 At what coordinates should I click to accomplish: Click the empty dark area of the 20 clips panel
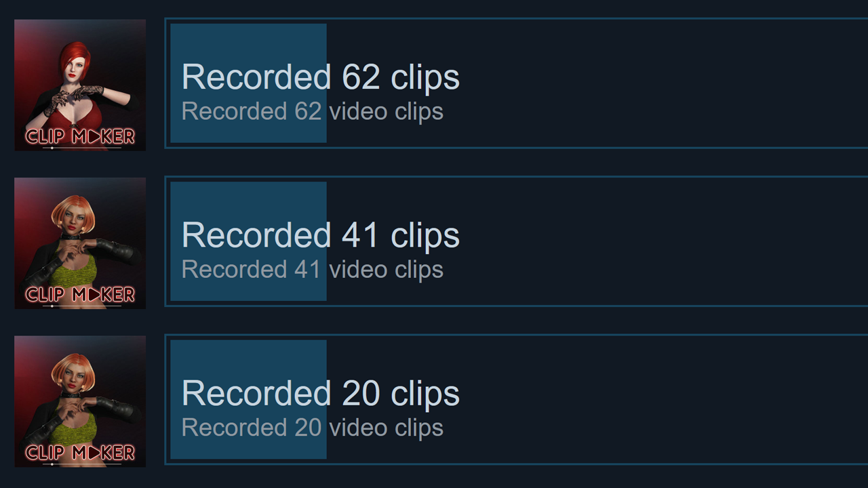click(665, 400)
